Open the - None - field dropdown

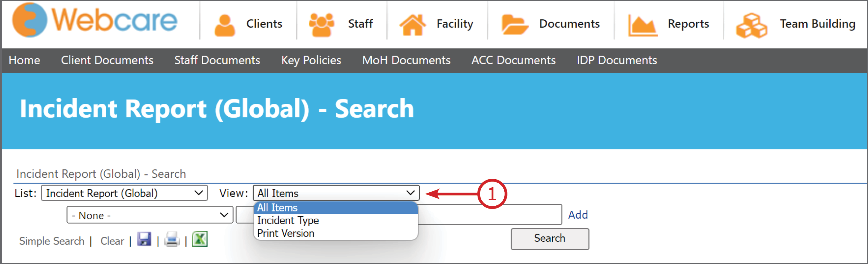[x=150, y=215]
